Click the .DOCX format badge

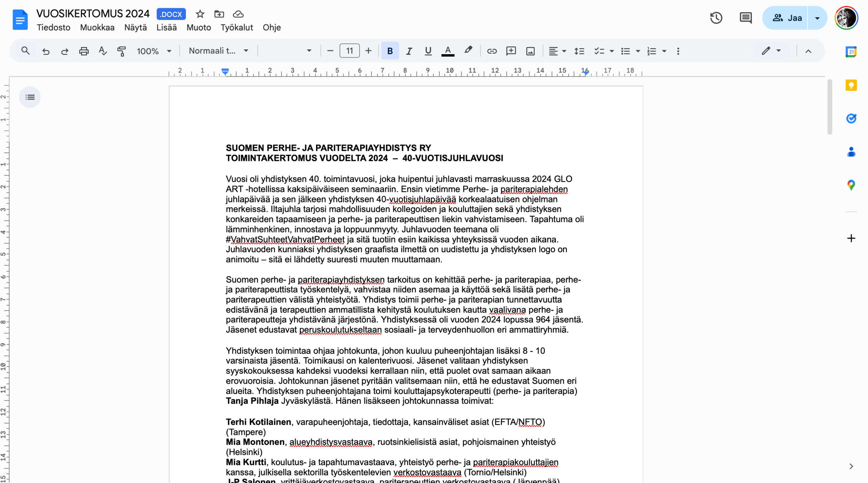coord(171,14)
